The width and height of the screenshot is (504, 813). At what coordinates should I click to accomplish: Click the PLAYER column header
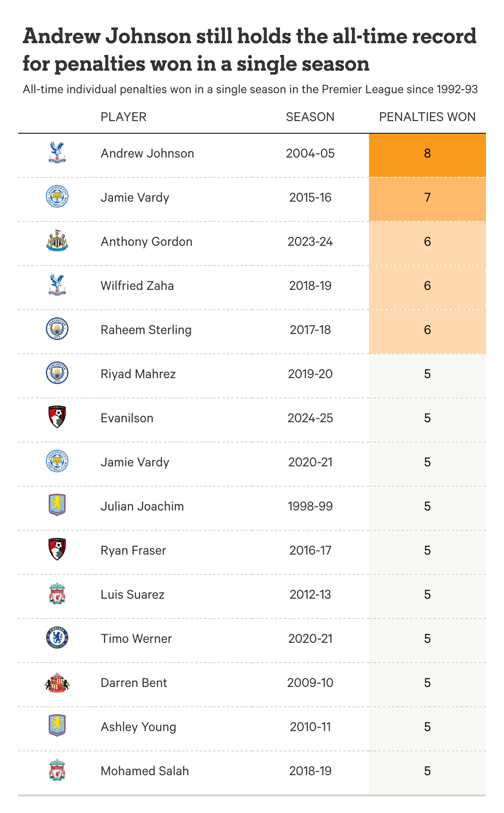point(123,117)
